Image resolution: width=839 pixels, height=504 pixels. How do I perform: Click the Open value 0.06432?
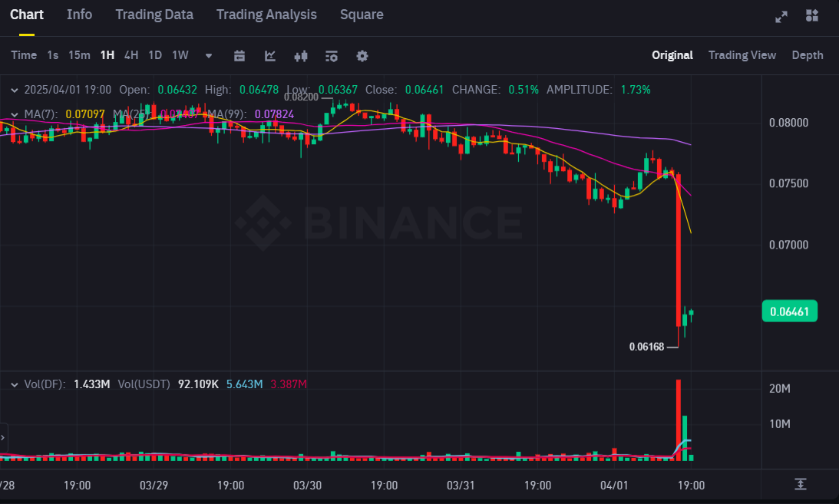[x=177, y=90]
